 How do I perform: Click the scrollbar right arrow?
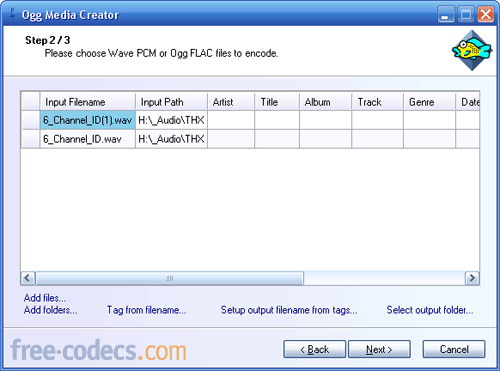tap(472, 278)
